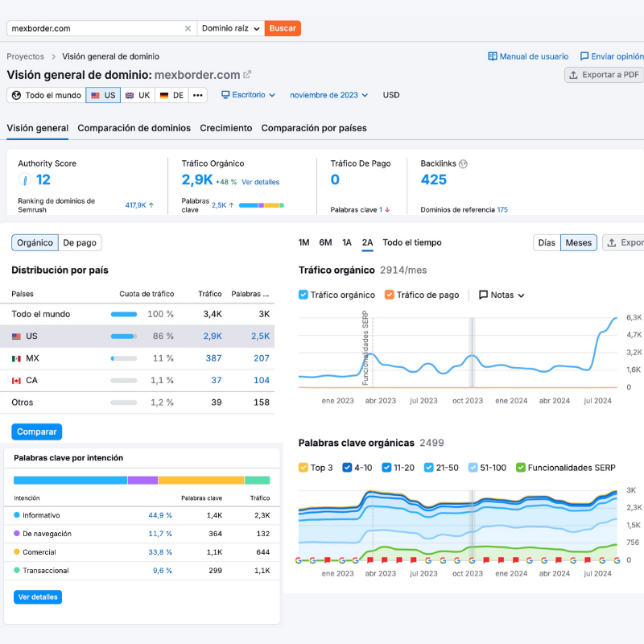Select 1A time range
The height and width of the screenshot is (644, 644).
(347, 243)
